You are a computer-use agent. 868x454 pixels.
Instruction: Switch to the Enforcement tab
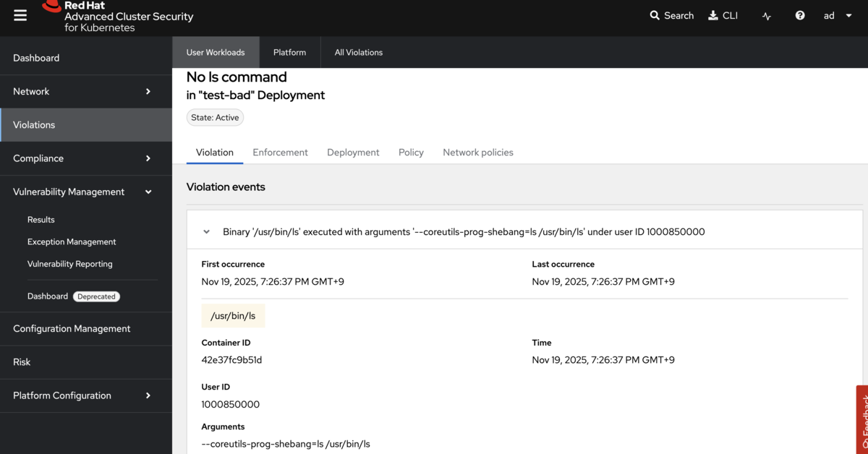point(280,153)
